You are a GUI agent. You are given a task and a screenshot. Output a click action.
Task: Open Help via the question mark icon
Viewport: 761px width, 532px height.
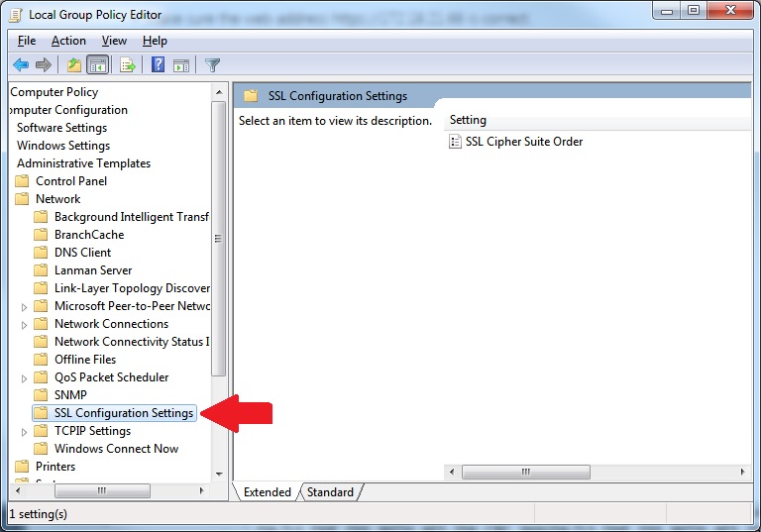tap(158, 65)
